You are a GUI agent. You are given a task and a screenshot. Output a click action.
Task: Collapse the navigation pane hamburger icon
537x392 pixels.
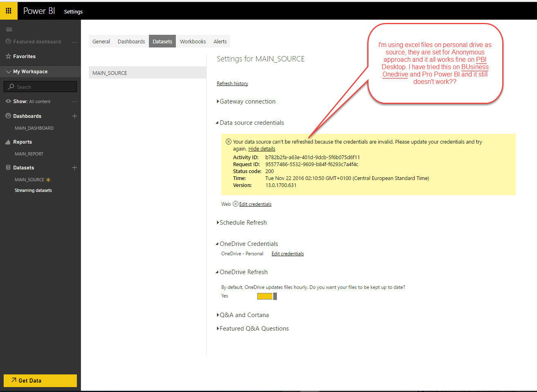(x=9, y=29)
